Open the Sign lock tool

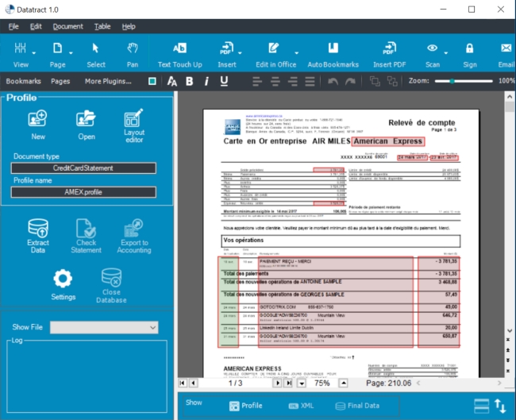tap(470, 55)
